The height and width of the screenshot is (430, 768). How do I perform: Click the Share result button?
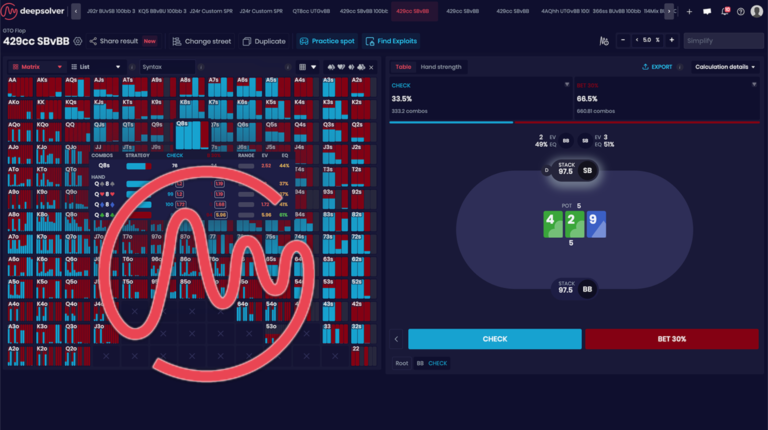point(123,41)
